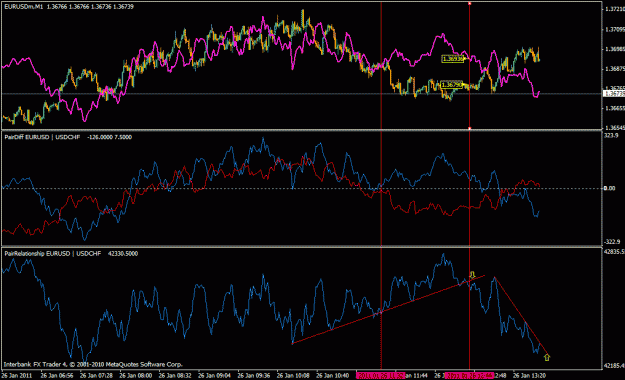
Task: Click the 26 Jan 09:36 time axis label
Action: pyautogui.click(x=254, y=376)
